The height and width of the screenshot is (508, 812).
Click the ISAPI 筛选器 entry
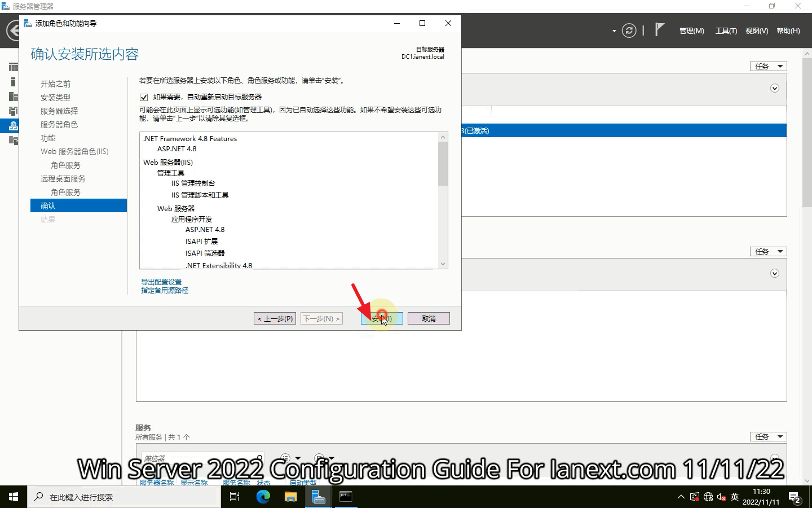(205, 253)
